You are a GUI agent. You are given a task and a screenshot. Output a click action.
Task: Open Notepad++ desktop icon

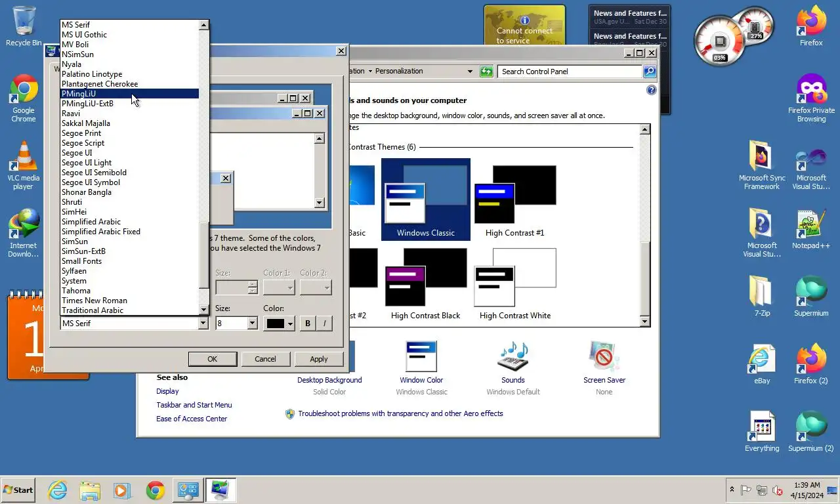811,230
